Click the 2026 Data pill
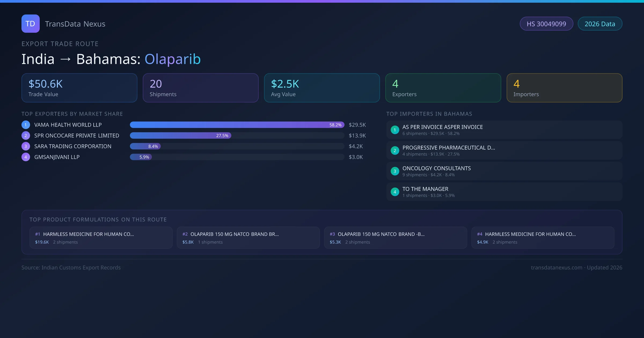Screen dimensions: 644x338 click(x=600, y=24)
